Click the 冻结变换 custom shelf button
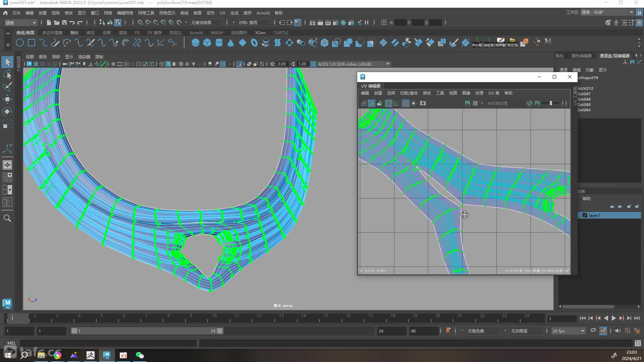This screenshot has height=362, width=644. (x=489, y=43)
